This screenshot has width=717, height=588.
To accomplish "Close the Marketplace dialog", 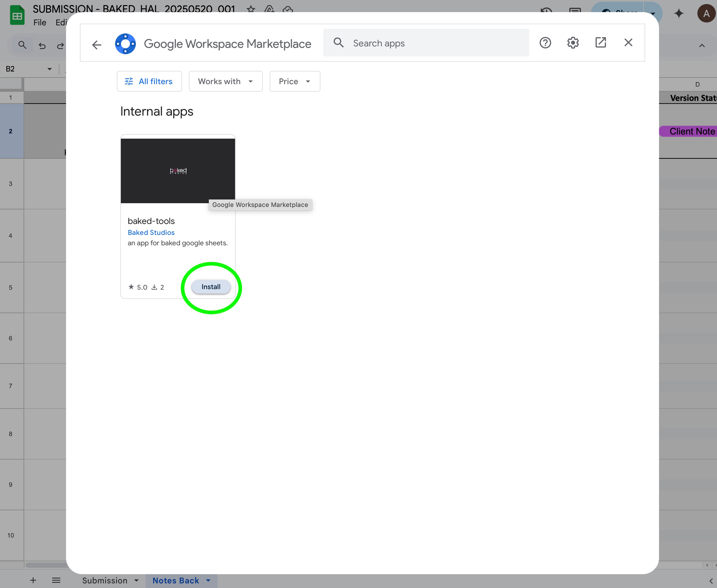I will (x=628, y=43).
